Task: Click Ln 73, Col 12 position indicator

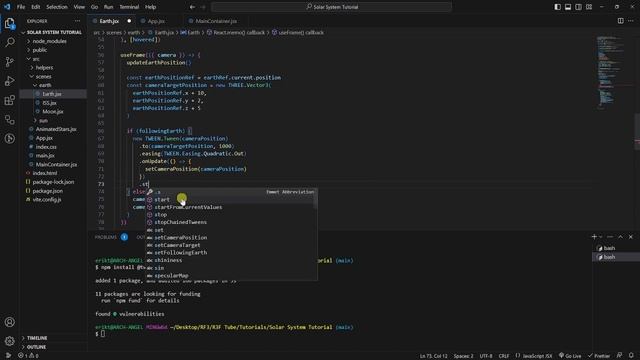Action: [433, 356]
